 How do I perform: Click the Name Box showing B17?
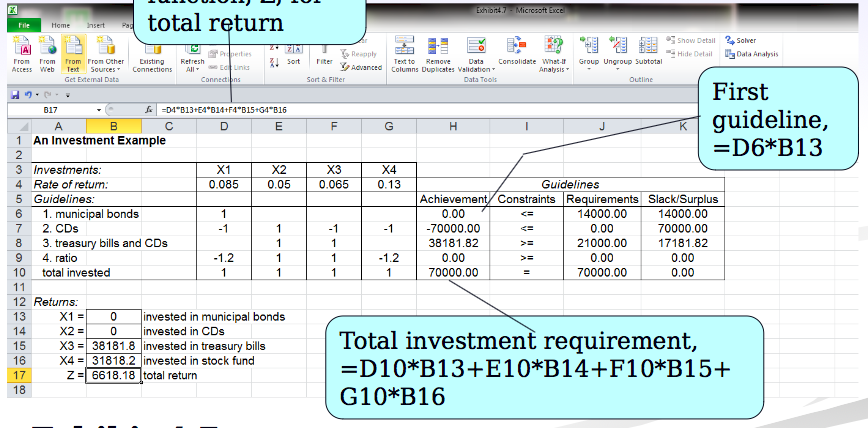(50, 110)
